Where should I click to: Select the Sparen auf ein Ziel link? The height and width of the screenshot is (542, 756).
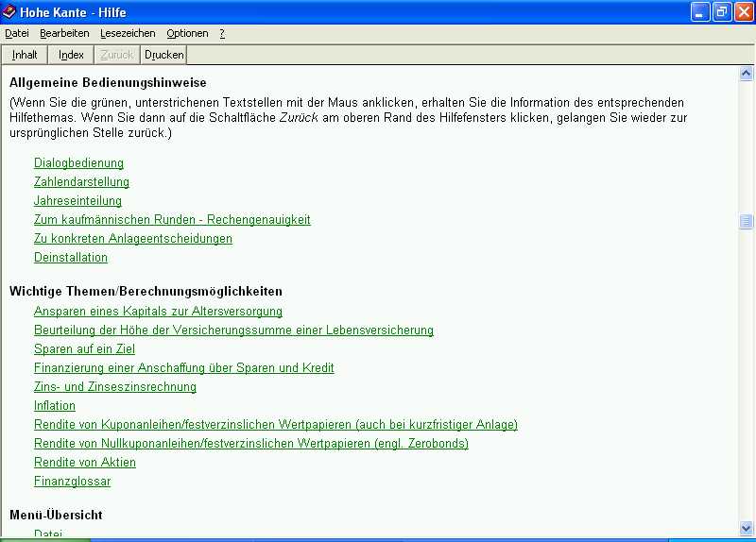84,349
